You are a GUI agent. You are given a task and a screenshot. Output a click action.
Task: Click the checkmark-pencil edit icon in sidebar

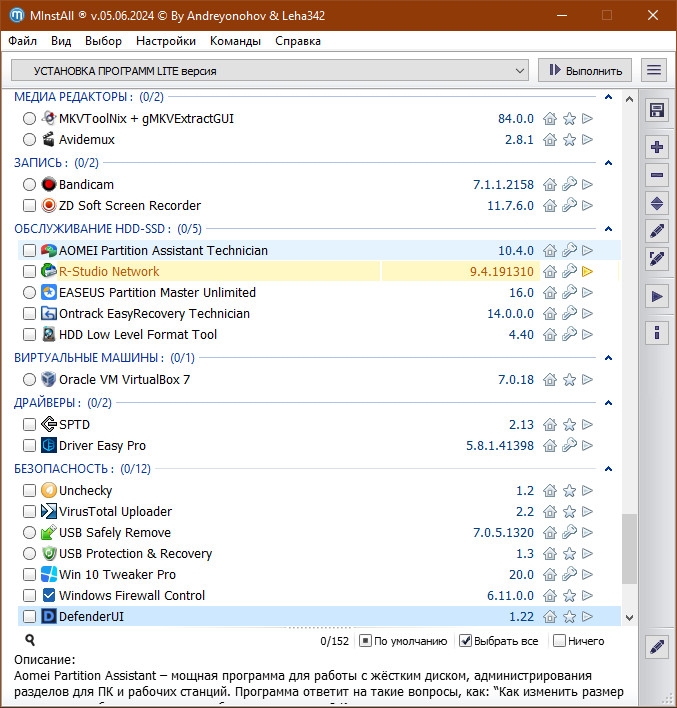(657, 259)
